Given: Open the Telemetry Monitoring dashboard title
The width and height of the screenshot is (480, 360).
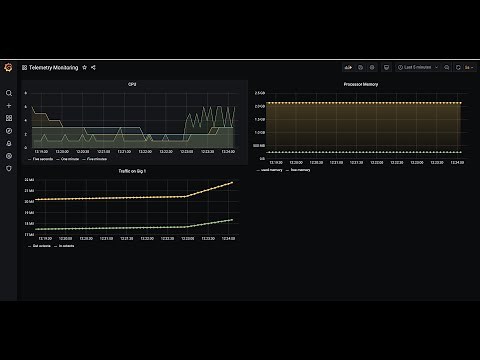Looking at the screenshot, I should click(53, 68).
